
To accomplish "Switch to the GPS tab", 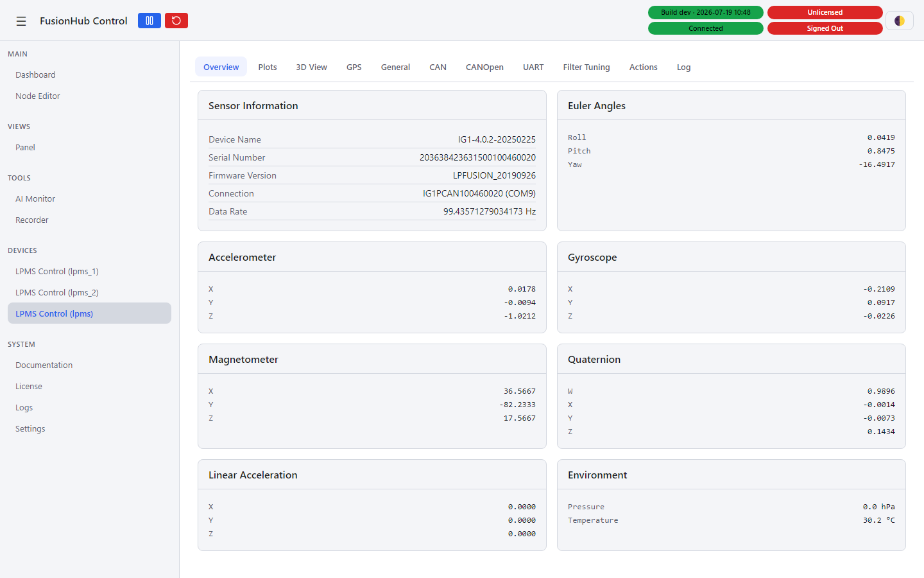I will pyautogui.click(x=354, y=67).
